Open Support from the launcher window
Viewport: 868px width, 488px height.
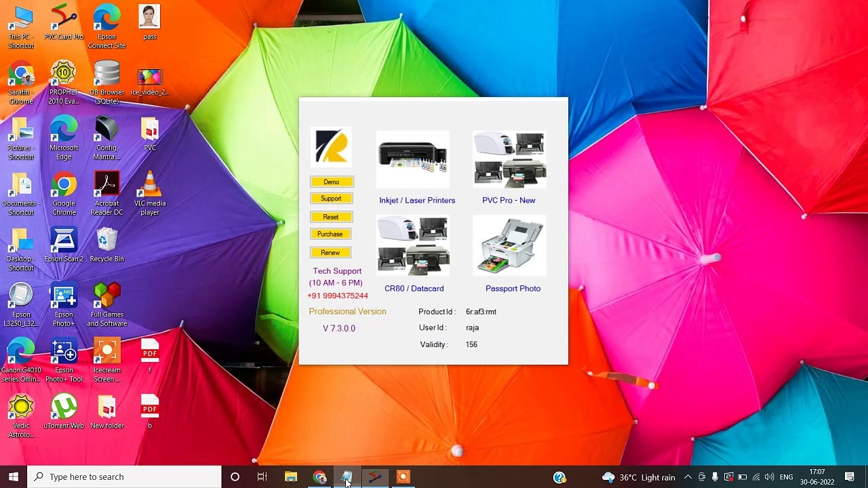(x=332, y=199)
